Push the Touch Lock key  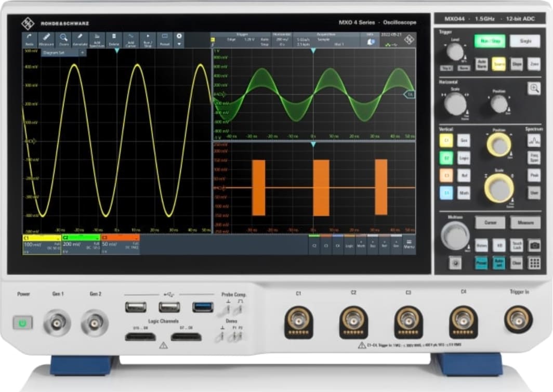coord(516,245)
